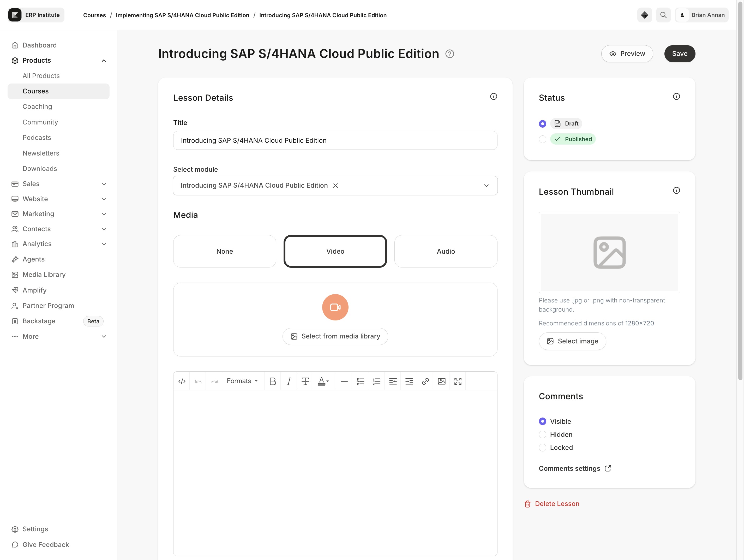
Task: Expand the Website sidebar section
Action: [104, 199]
